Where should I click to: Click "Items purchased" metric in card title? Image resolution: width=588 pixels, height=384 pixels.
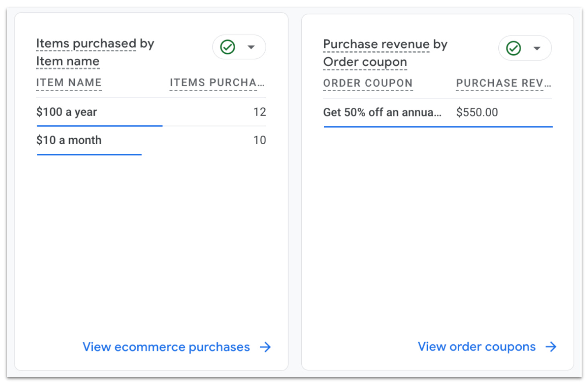pyautogui.click(x=86, y=43)
